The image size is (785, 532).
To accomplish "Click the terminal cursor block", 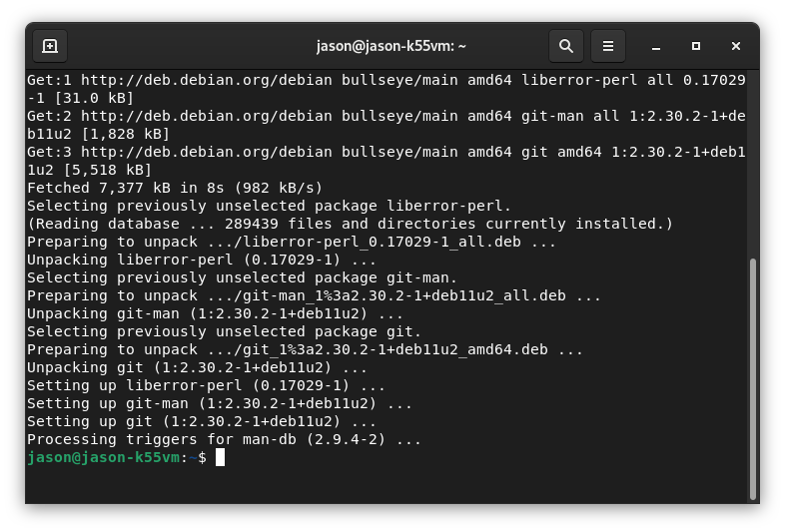I will point(220,457).
